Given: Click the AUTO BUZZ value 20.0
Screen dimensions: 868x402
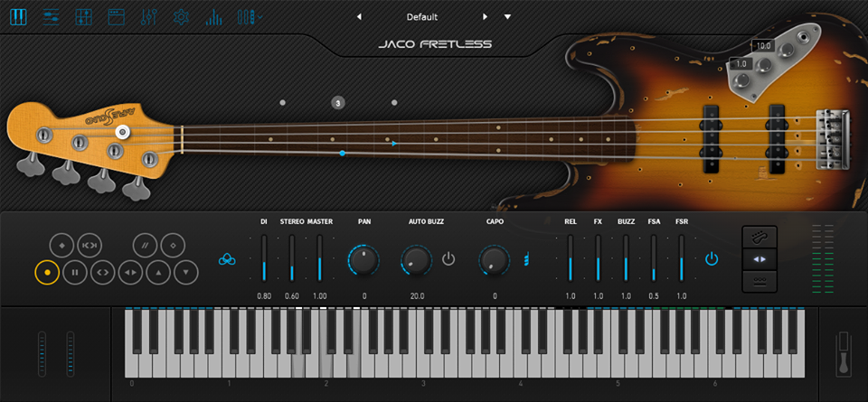Looking at the screenshot, I should (x=416, y=295).
